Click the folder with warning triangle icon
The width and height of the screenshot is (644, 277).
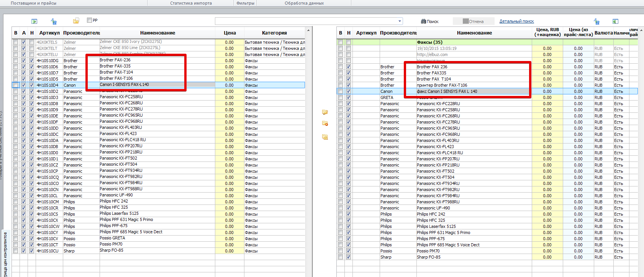[325, 137]
